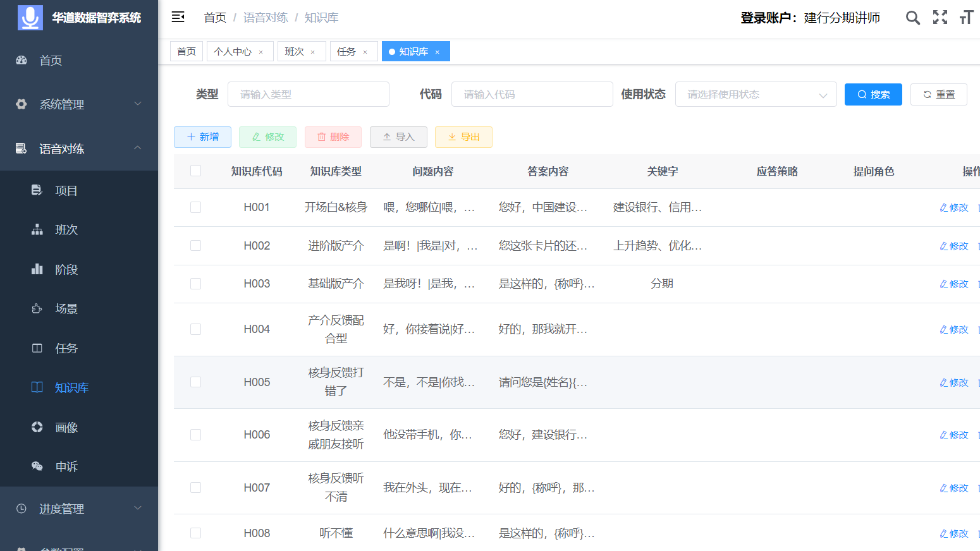980x551 pixels.
Task: Select checkbox for row H008
Action: point(196,533)
